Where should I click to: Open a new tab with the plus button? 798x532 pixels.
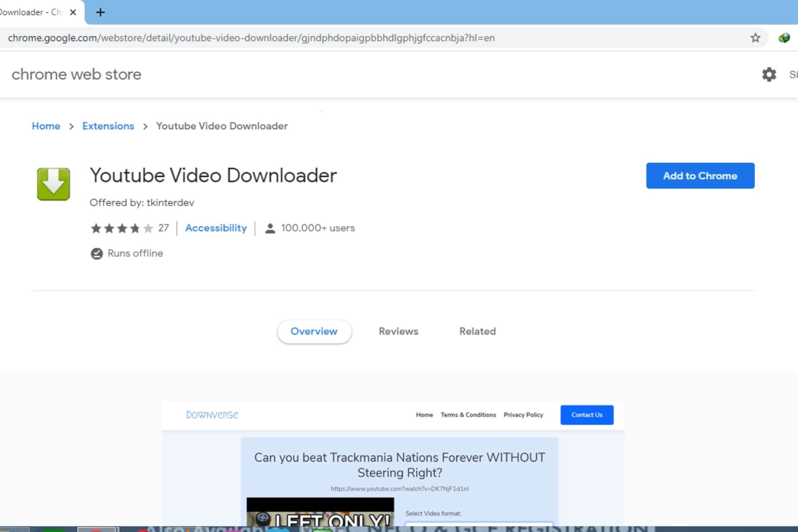100,12
